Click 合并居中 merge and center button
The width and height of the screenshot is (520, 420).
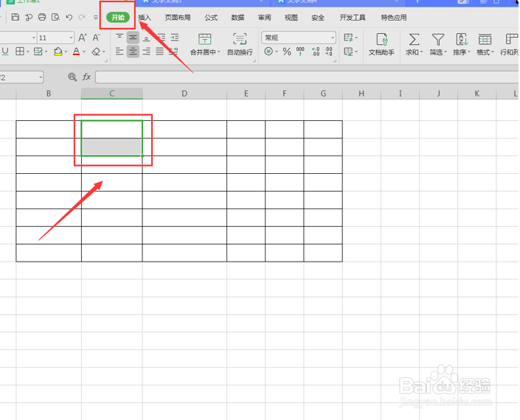[x=204, y=44]
